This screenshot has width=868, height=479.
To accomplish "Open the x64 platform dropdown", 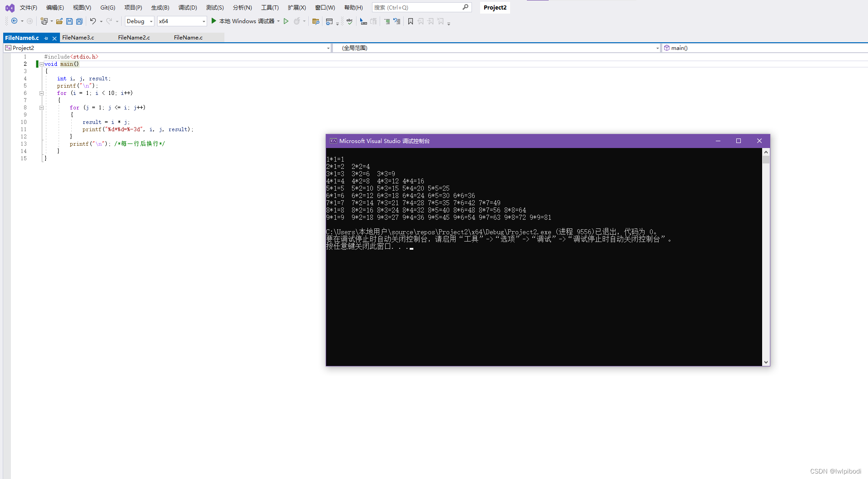I will pos(182,21).
